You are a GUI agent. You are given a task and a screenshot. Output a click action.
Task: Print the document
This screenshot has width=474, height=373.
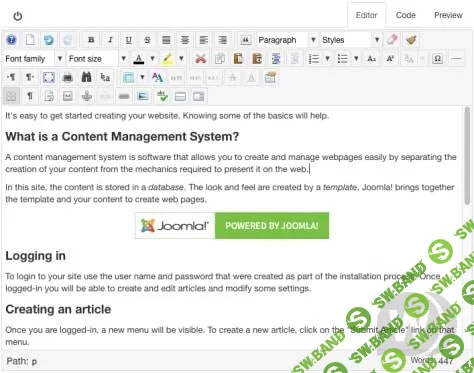coord(68,78)
